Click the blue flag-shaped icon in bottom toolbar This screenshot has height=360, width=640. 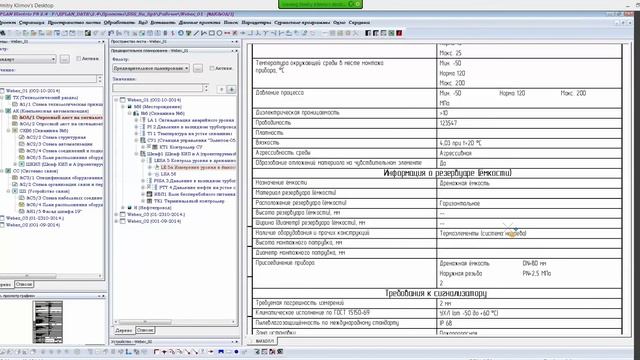click(221, 351)
